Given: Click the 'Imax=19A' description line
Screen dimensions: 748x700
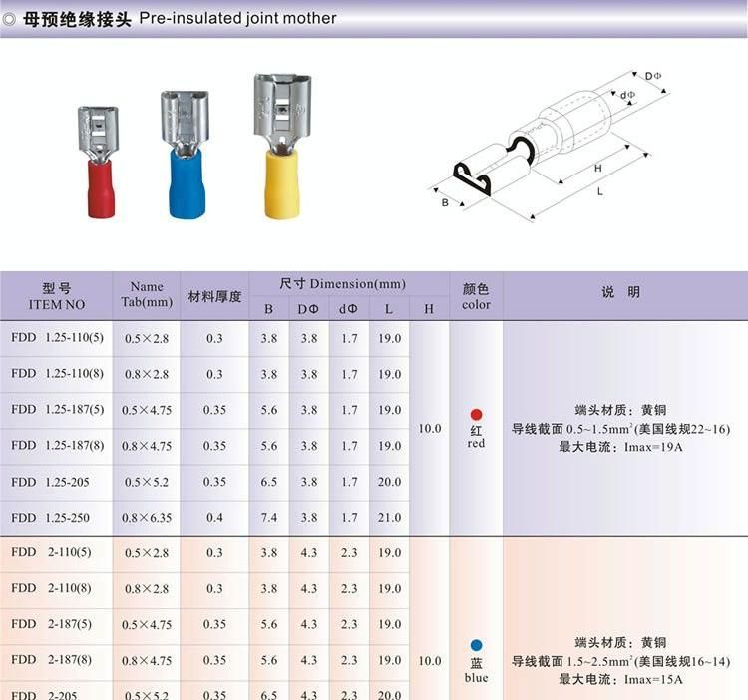Looking at the screenshot, I should pos(620,447).
